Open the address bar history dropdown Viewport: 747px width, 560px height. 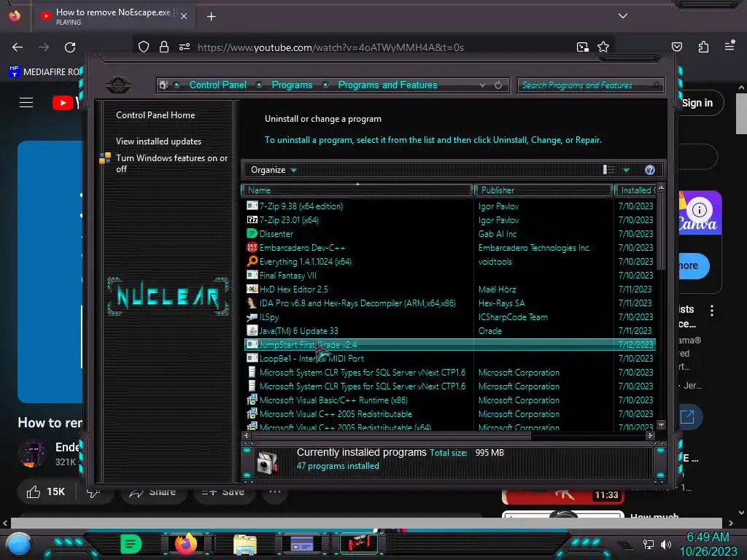point(483,85)
